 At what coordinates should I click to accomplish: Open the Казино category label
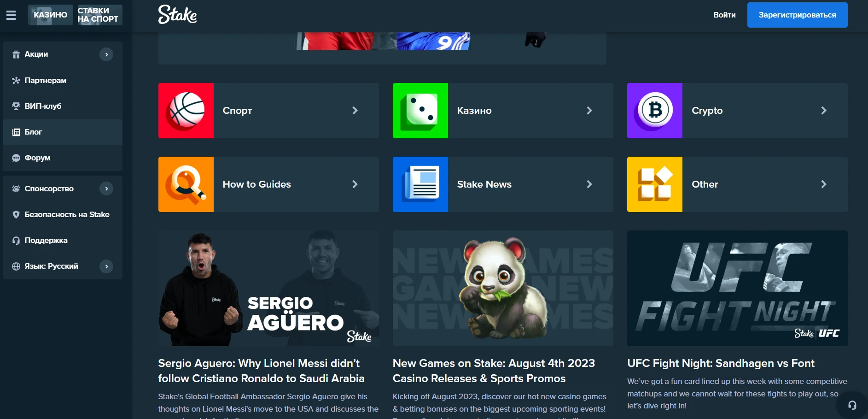coord(474,111)
